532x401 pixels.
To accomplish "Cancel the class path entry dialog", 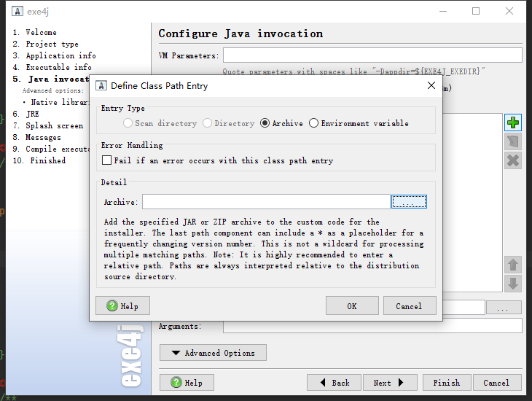I will pos(409,306).
